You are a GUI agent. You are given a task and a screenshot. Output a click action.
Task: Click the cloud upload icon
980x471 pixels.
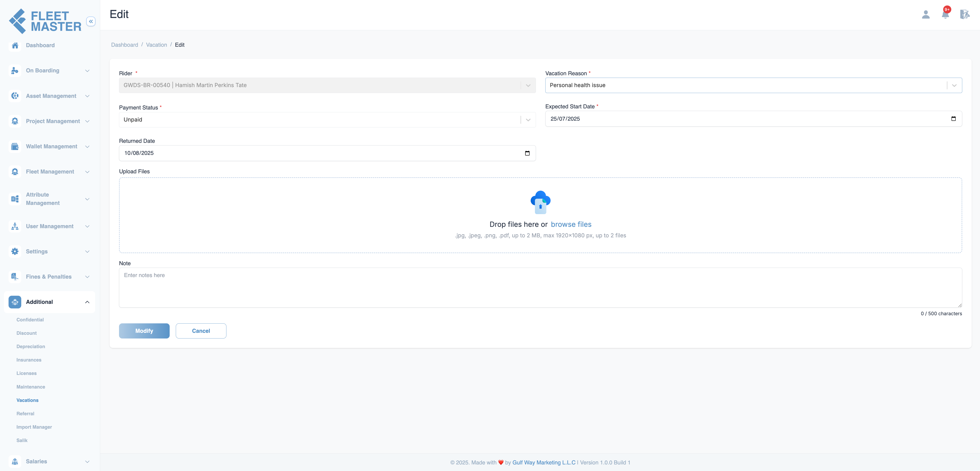(x=540, y=202)
